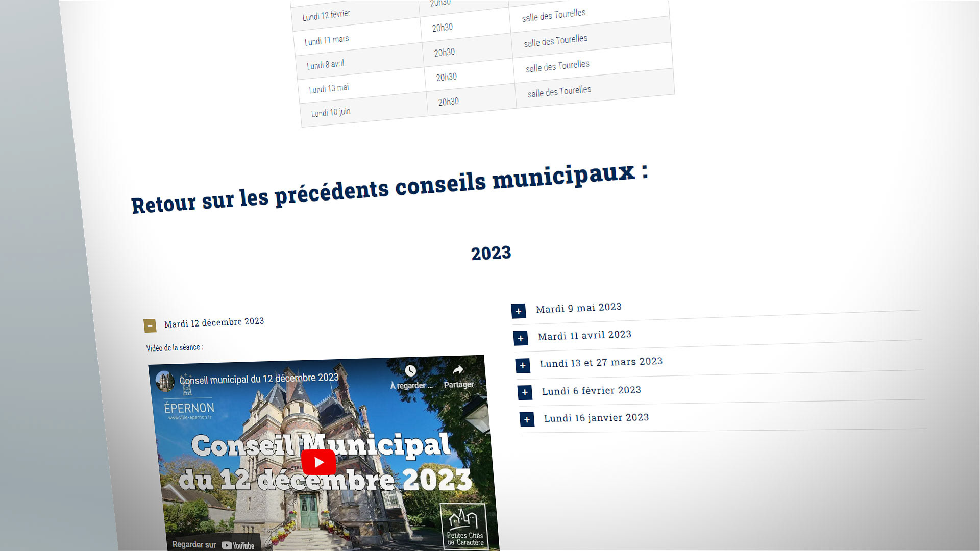Viewport: 980px width, 551px height.
Task: Expand Lundi 6 février 2023 plus icon
Action: (525, 392)
